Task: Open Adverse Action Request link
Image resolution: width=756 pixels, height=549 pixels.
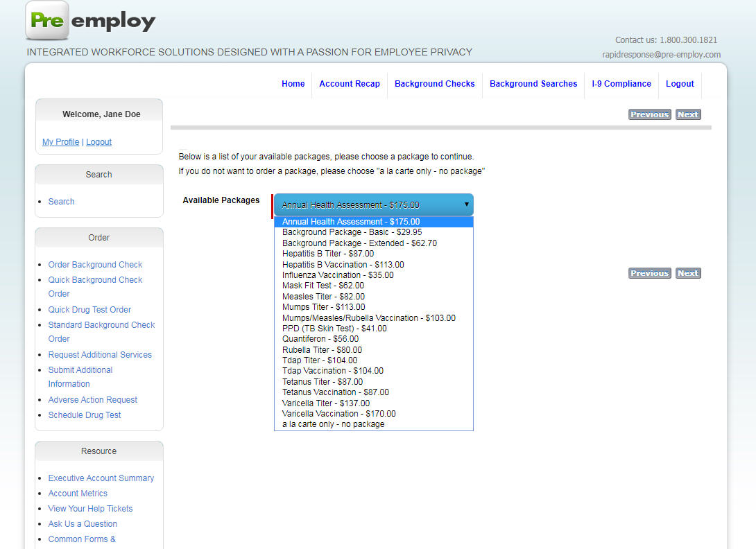Action: 92,400
